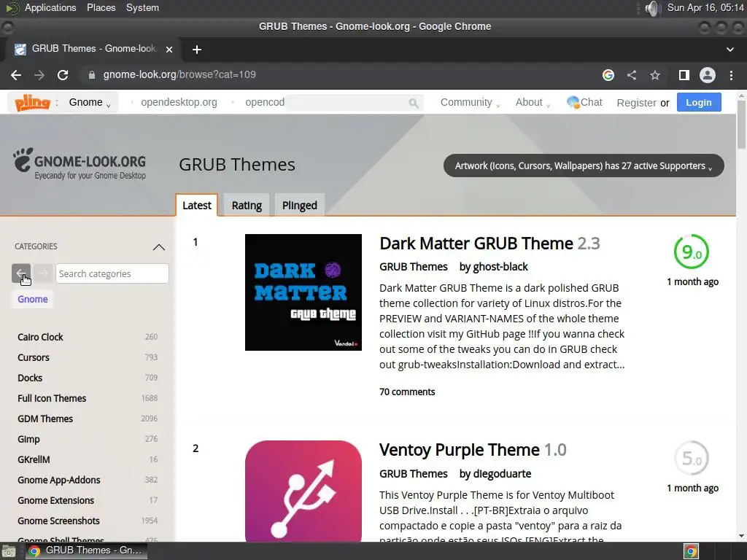Expand the About menu

tap(533, 102)
